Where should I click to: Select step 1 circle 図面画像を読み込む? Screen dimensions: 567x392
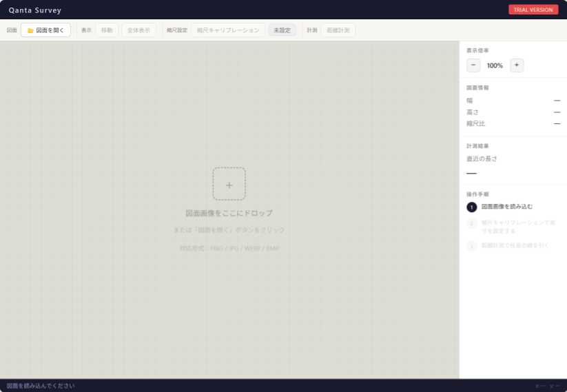tap(472, 207)
